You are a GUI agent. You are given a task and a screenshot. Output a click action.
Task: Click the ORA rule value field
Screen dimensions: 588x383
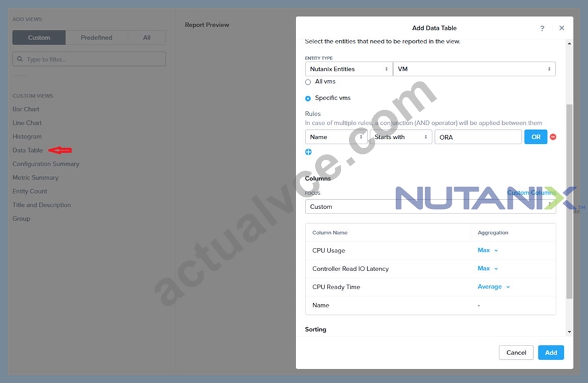click(478, 137)
